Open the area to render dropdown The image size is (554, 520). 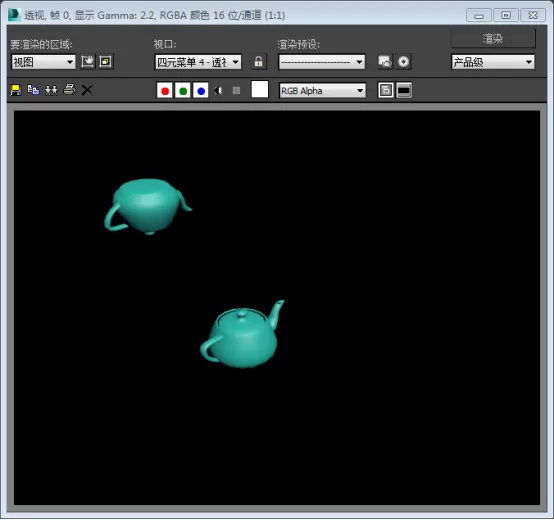[43, 62]
